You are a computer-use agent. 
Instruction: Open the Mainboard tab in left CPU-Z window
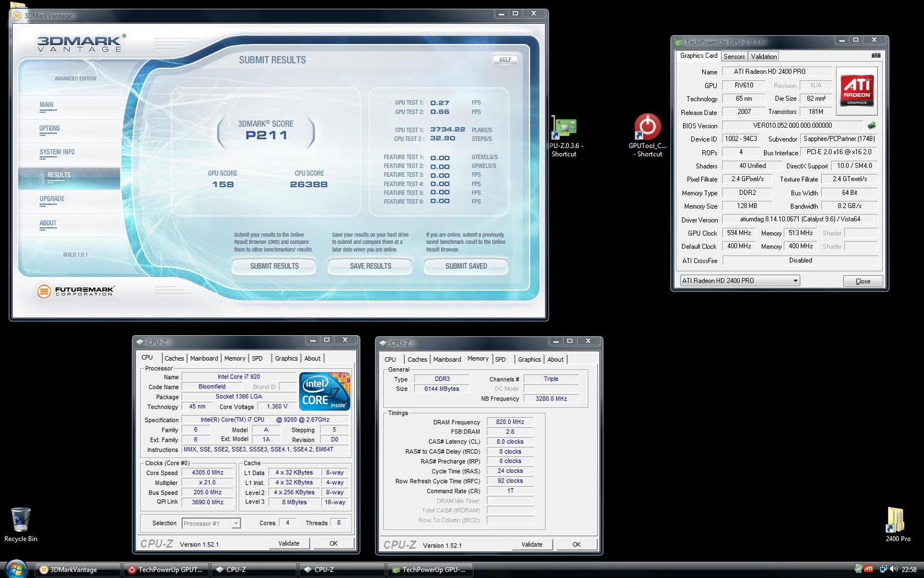[x=204, y=358]
